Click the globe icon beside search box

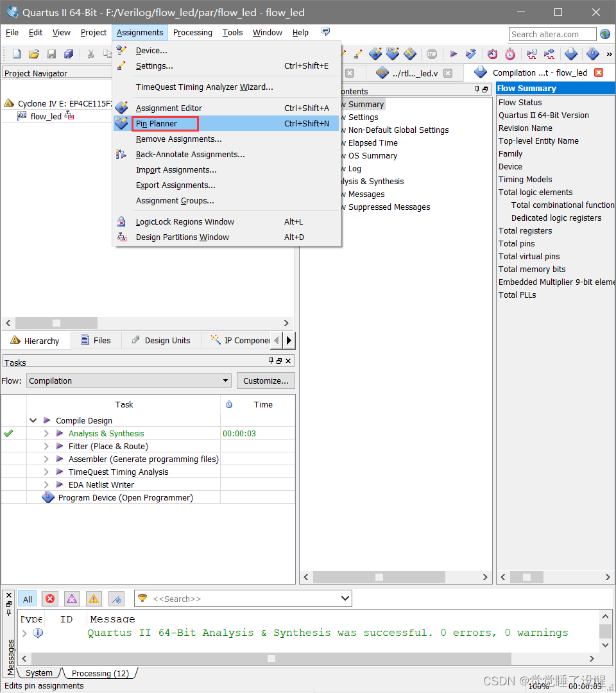[605, 34]
